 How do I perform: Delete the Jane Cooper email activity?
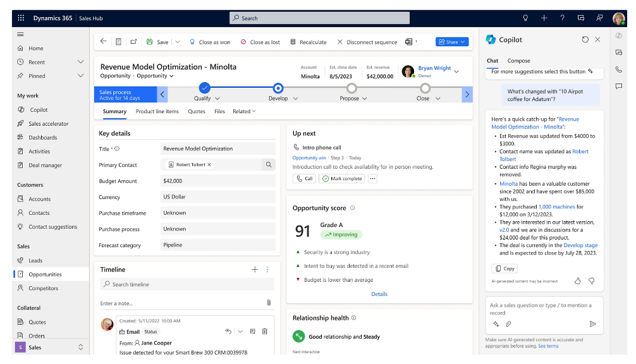click(x=265, y=331)
